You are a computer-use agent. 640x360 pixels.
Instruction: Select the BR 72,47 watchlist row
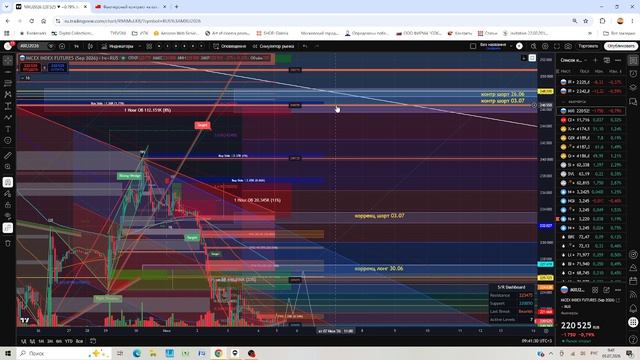point(591,237)
